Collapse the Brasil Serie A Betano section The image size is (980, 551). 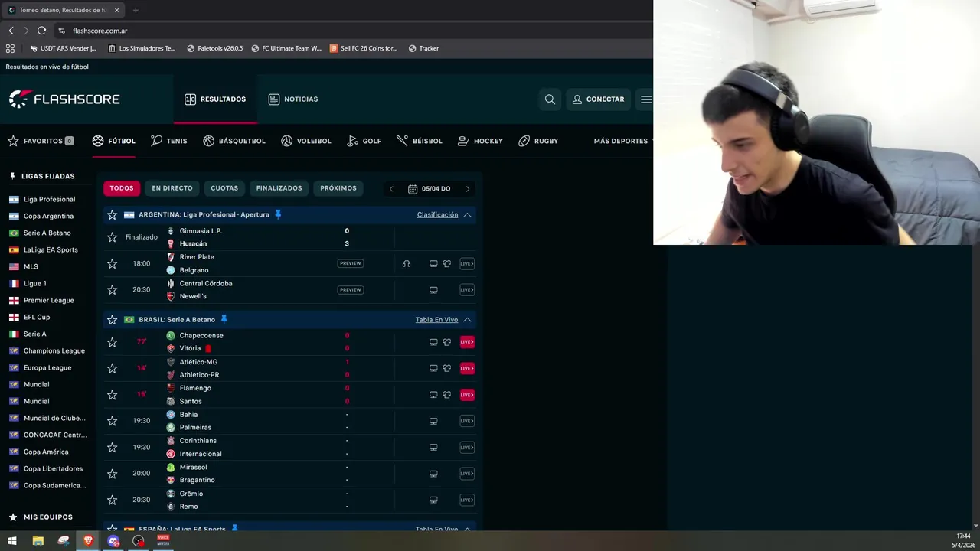click(x=467, y=319)
